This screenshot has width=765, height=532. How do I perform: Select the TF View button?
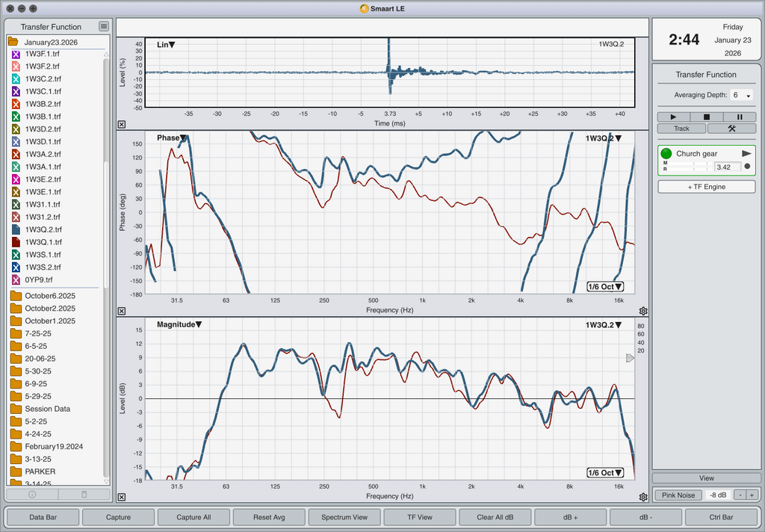tap(419, 517)
